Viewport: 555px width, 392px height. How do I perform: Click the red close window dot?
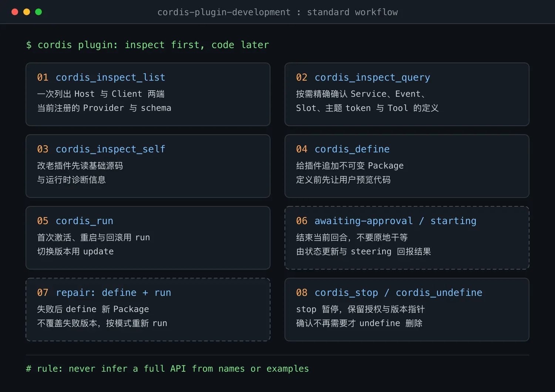click(15, 12)
